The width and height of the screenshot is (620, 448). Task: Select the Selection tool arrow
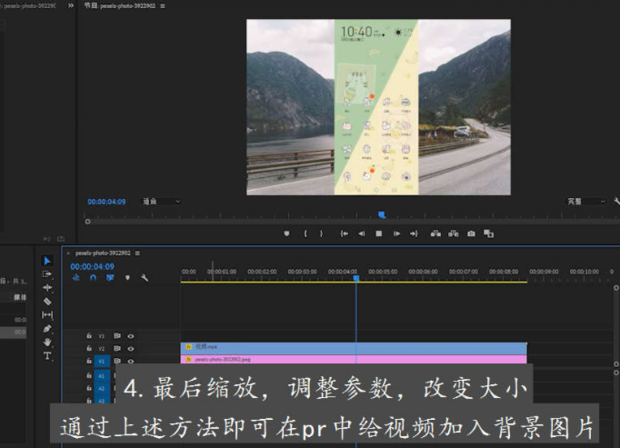tap(47, 261)
